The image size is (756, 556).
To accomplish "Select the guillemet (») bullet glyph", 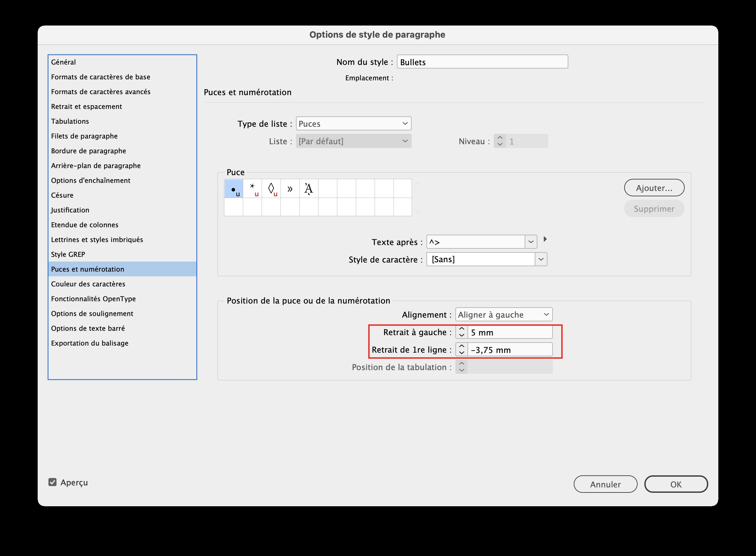I will [x=290, y=189].
